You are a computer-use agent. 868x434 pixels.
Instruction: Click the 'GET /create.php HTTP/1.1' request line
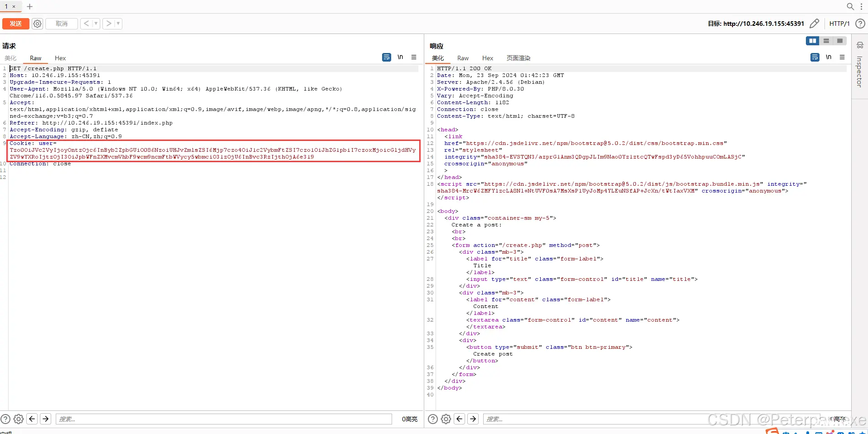[53, 68]
